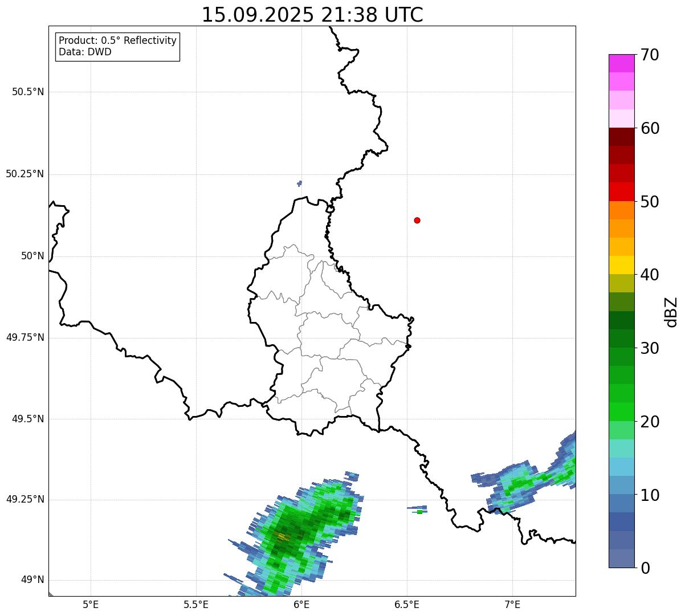This screenshot has width=685, height=616.
Task: Select the 7°E longitude label
Action: tap(512, 605)
